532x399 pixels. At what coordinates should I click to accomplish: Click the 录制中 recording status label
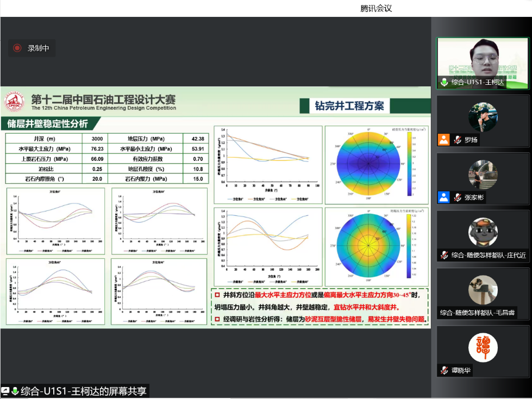pos(39,48)
